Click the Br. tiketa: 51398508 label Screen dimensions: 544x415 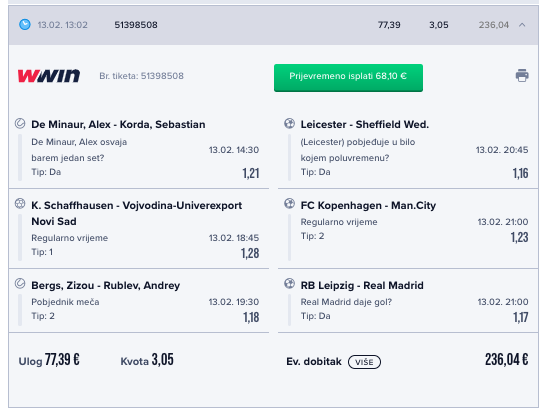tap(141, 76)
